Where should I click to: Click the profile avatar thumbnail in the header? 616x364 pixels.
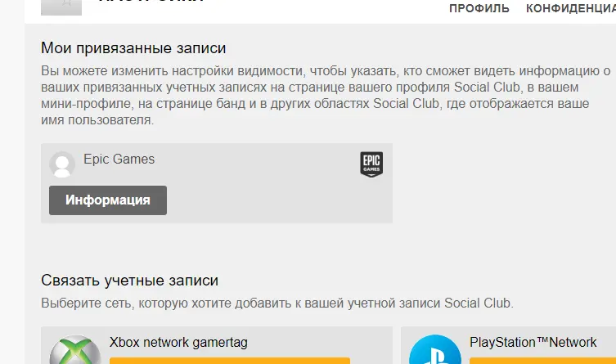(61, 7)
